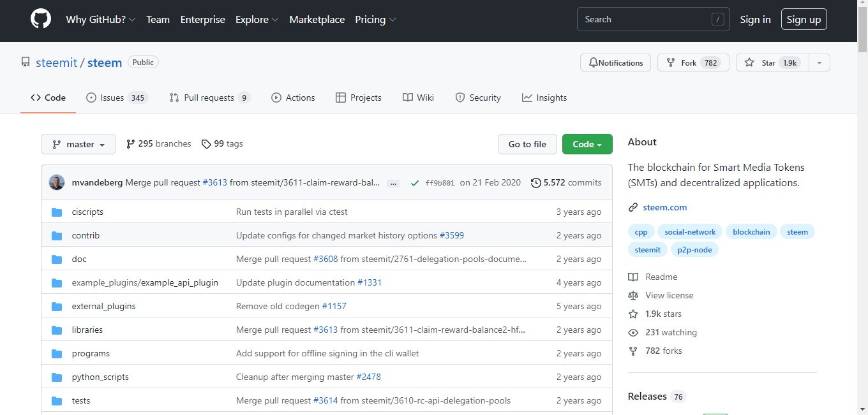
Task: View the 5,572 commits history
Action: coord(566,182)
